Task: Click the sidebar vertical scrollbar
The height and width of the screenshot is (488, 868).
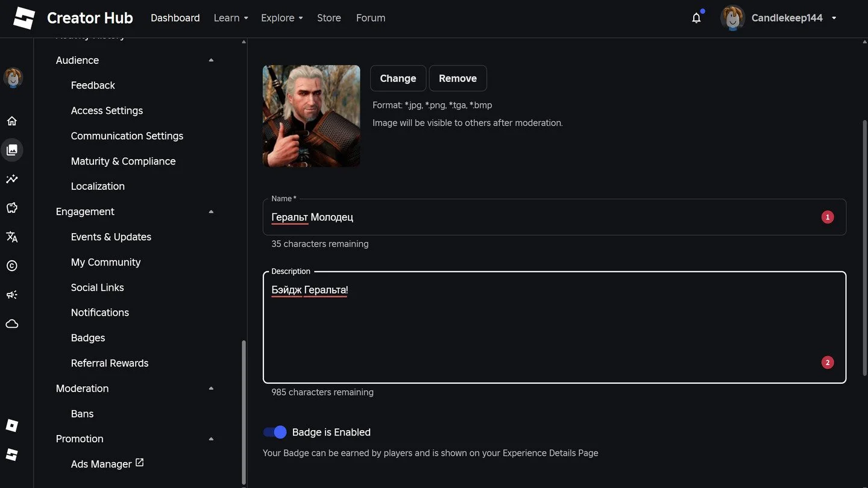Action: pos(244,412)
